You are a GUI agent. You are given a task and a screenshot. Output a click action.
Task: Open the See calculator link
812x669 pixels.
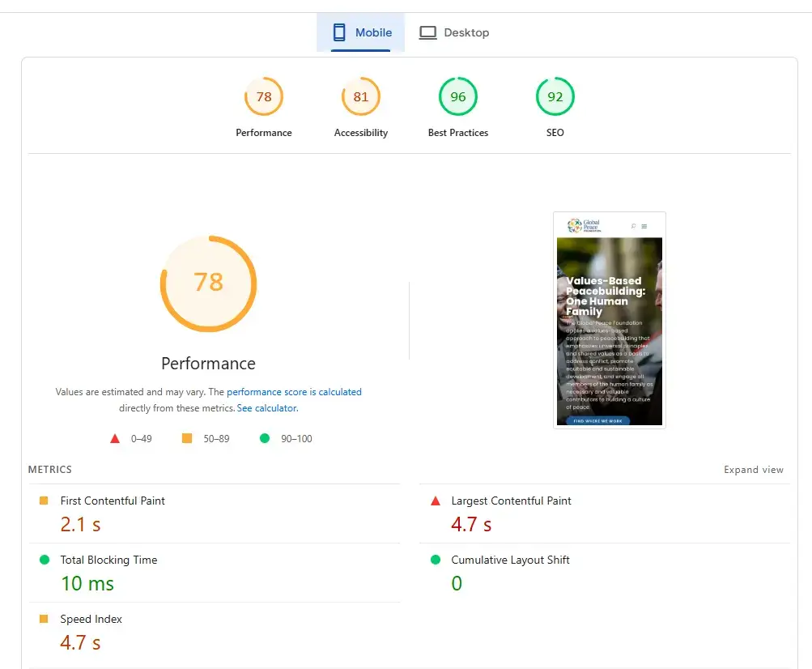(267, 408)
